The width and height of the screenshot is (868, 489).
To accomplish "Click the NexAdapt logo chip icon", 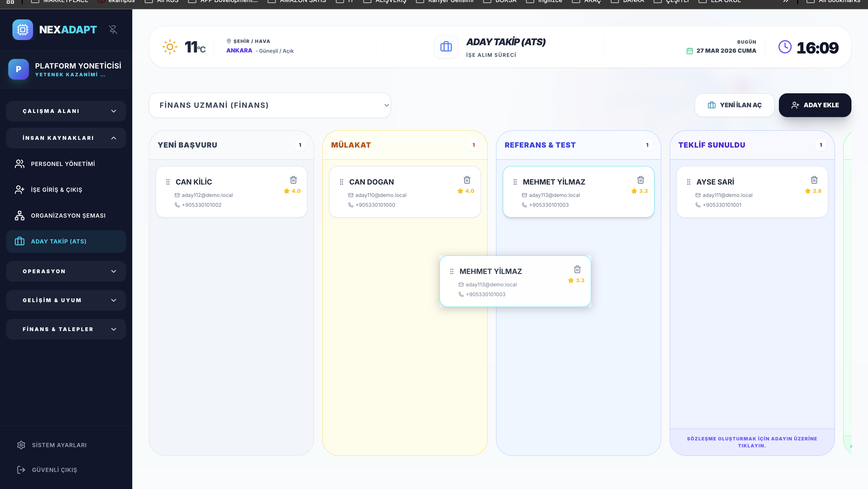I will 22,30.
